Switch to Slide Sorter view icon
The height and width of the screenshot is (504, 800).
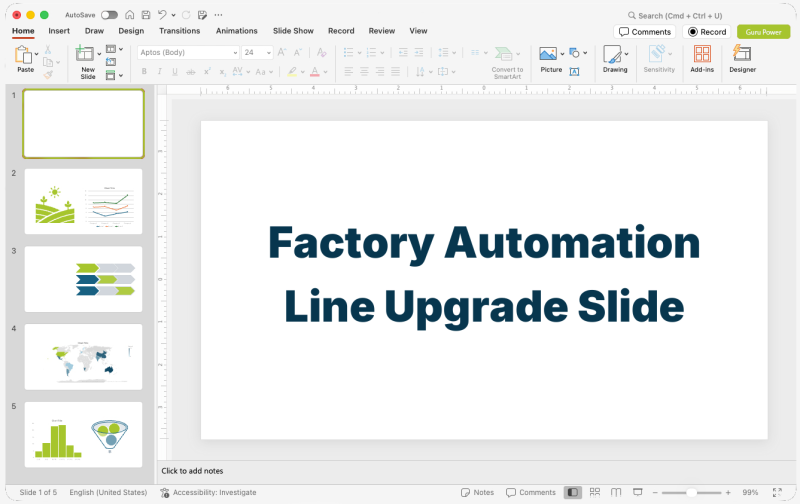pos(595,492)
